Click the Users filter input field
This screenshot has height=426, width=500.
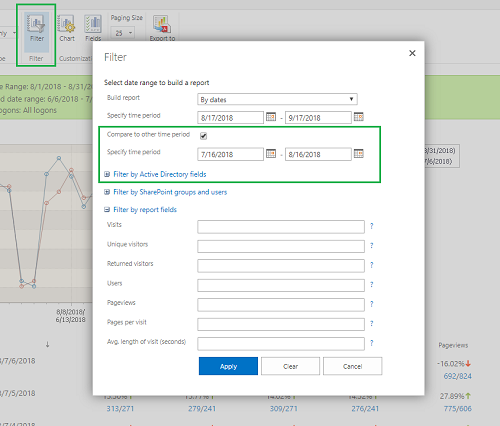point(281,285)
